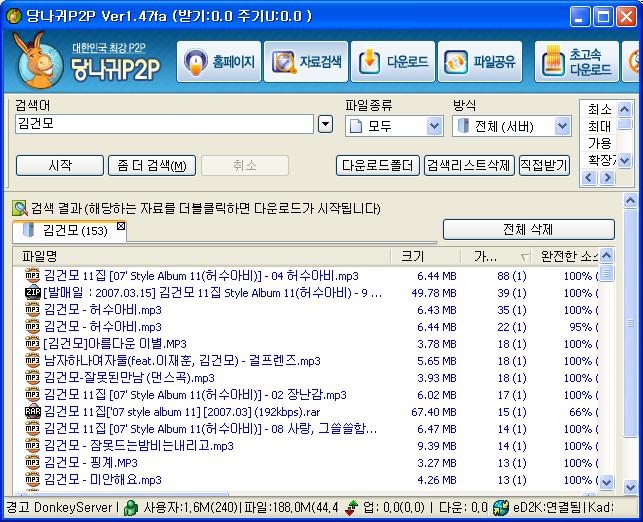Image resolution: width=643 pixels, height=522 pixels.
Task: Click eD2K:연결됨 status text
Action: click(x=549, y=508)
